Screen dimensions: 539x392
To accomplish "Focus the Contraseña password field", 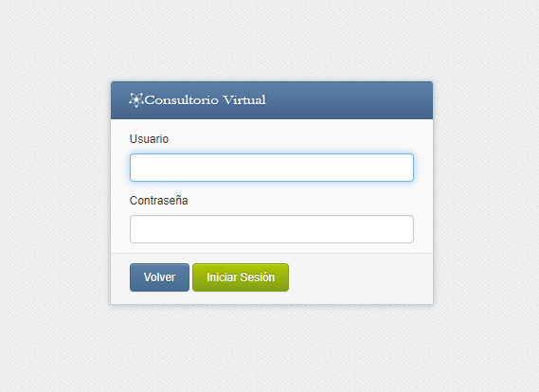I will click(x=272, y=229).
